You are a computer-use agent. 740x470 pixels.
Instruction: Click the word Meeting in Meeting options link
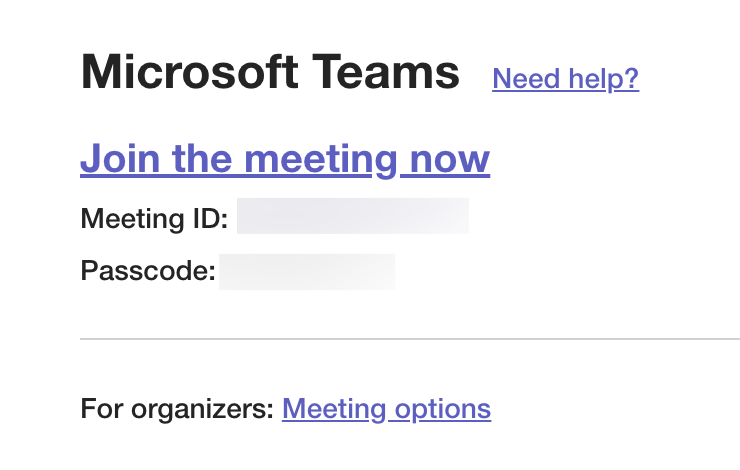(335, 408)
